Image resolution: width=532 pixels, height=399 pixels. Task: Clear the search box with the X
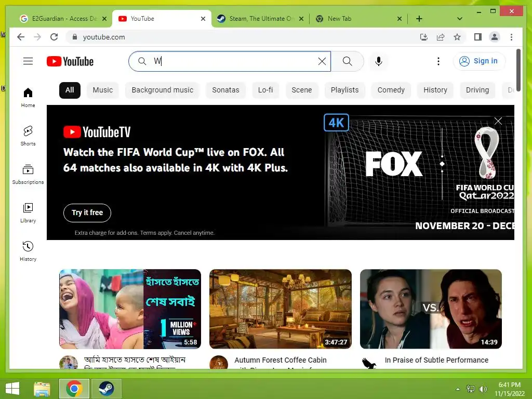coord(322,61)
